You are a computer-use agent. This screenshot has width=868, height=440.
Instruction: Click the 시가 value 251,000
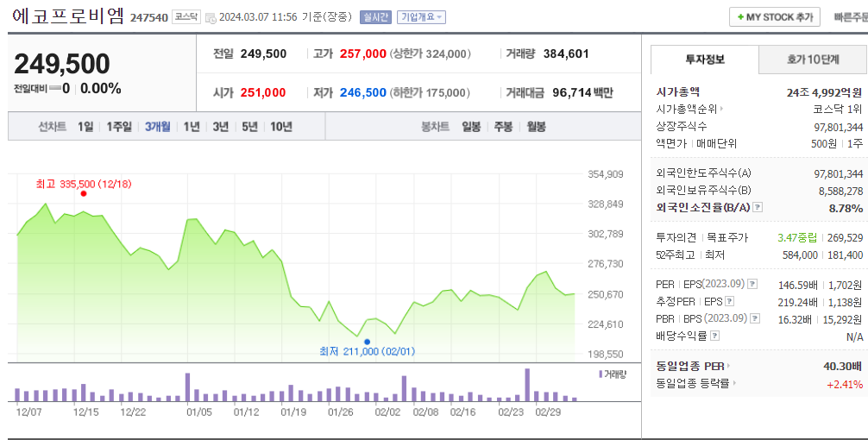263,92
